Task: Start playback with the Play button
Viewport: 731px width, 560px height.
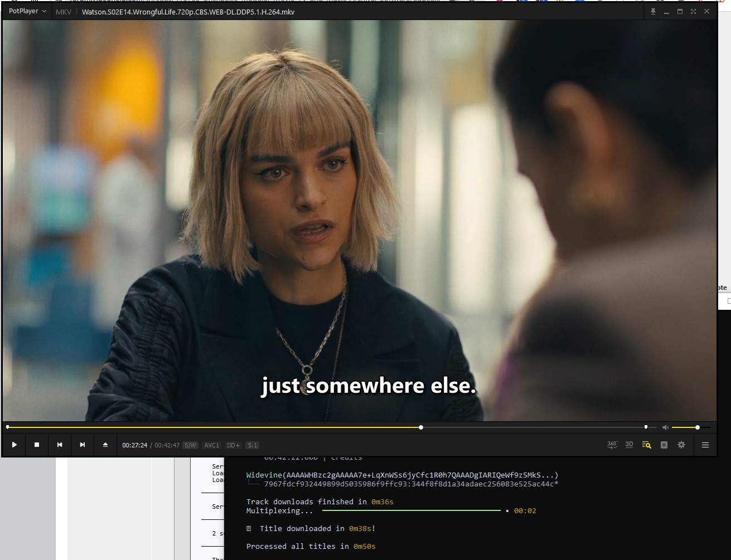Action: coord(14,445)
